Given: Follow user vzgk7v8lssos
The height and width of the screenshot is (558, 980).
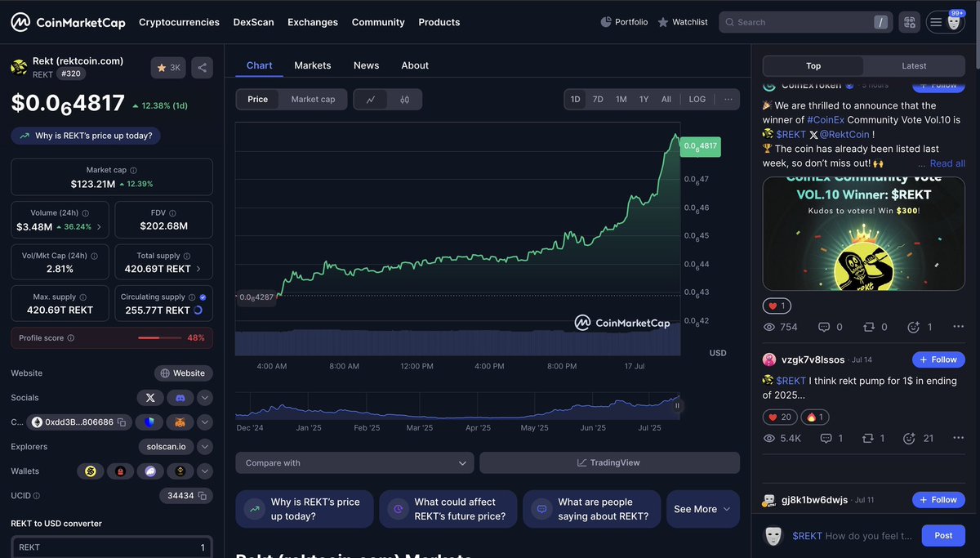Looking at the screenshot, I should [x=938, y=359].
